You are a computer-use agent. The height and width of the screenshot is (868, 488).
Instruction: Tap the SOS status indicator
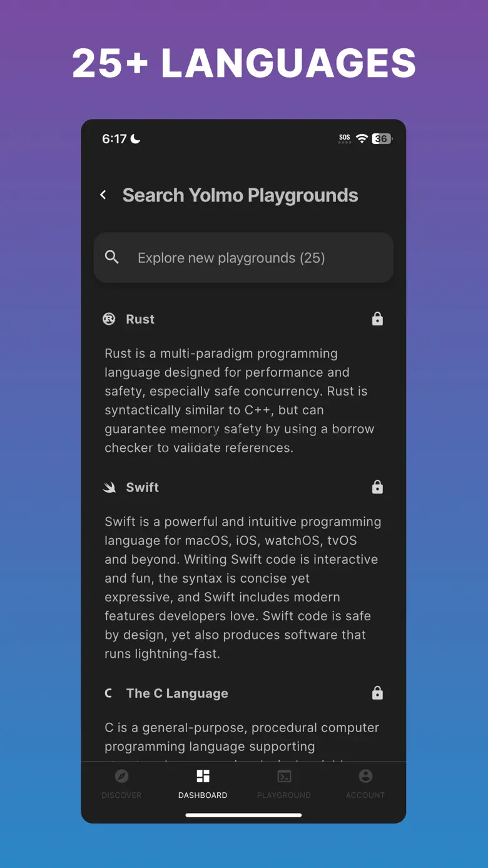coord(345,138)
